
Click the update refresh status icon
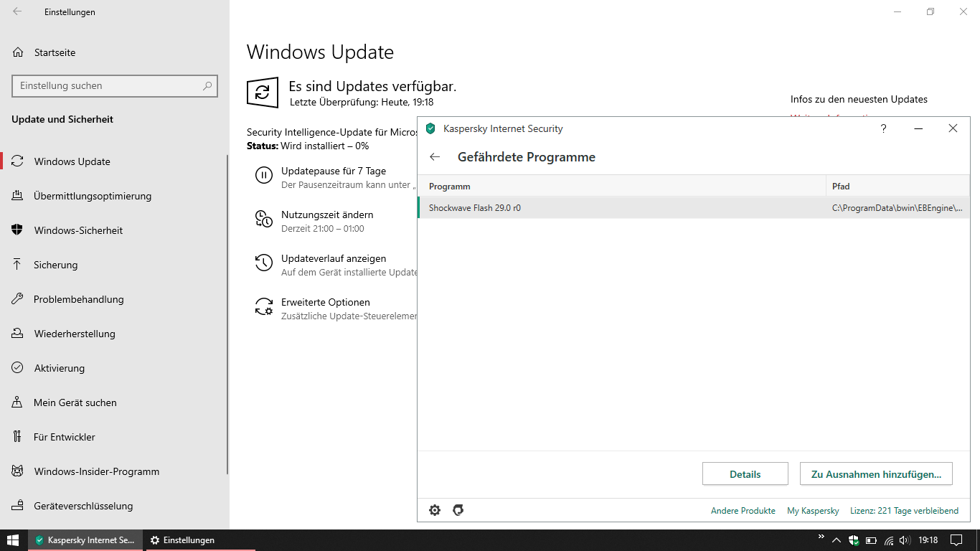coord(263,93)
